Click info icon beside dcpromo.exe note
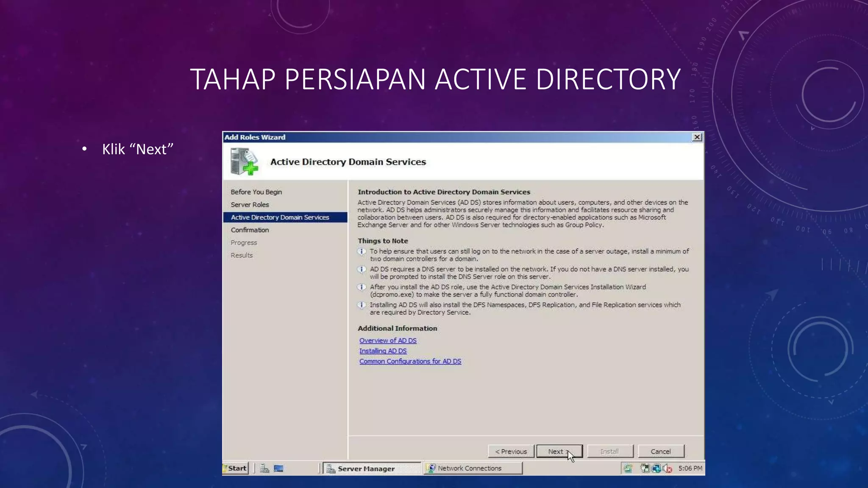Image resolution: width=868 pixels, height=488 pixels. click(362, 287)
